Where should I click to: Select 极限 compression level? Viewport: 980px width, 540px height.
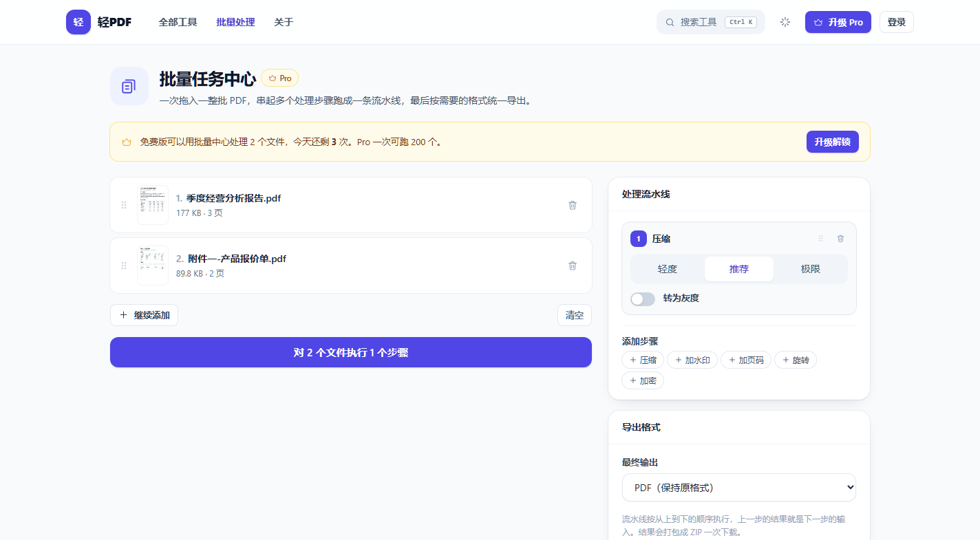(811, 269)
